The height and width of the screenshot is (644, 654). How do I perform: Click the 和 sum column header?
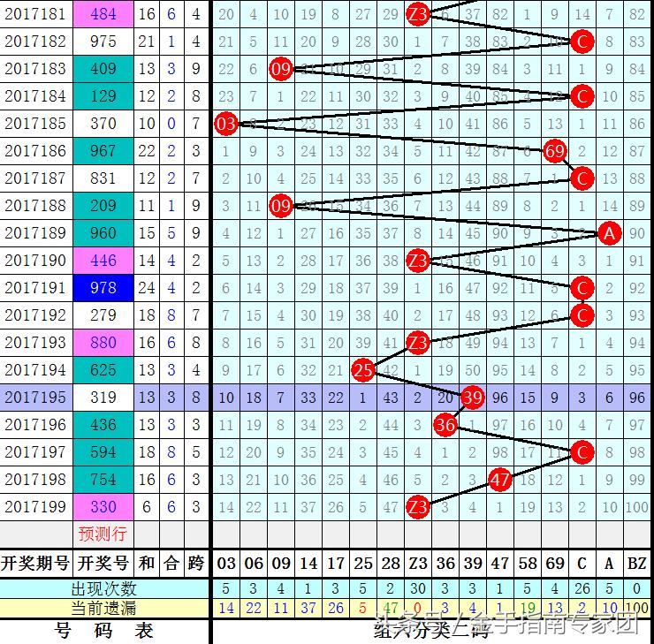(x=147, y=564)
